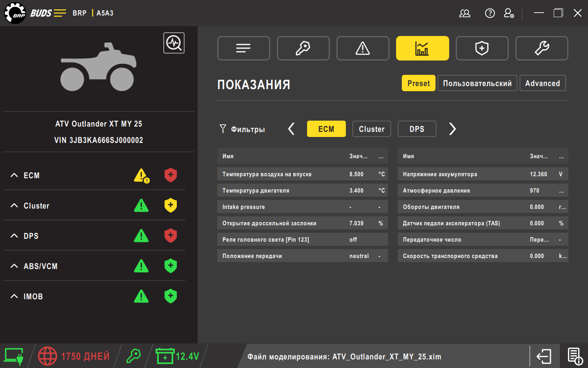
Task: Open user account settings icon
Action: click(x=509, y=13)
